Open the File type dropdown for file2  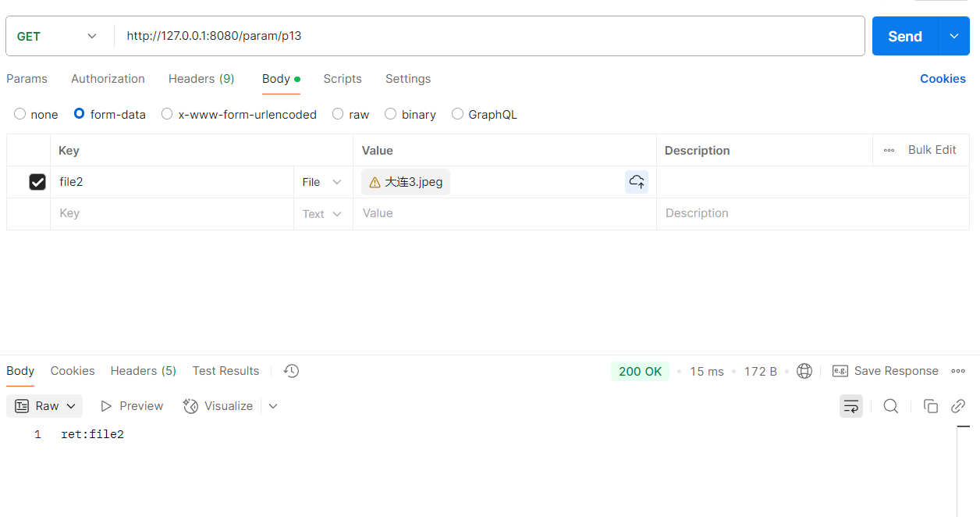(x=322, y=182)
